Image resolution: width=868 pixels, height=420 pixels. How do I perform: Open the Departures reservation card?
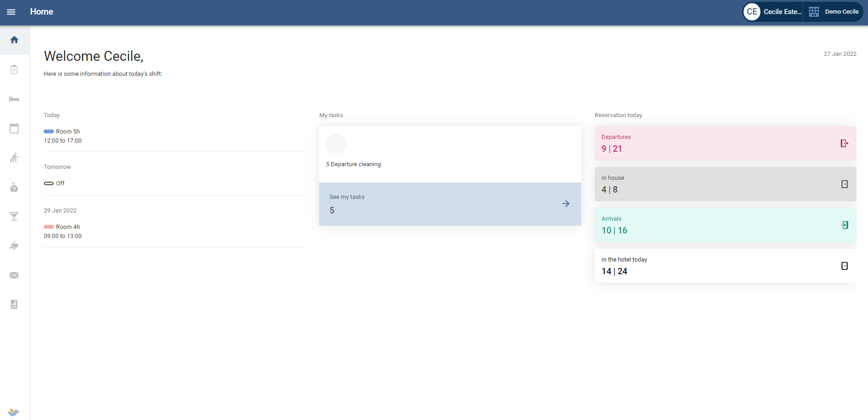[x=725, y=143]
